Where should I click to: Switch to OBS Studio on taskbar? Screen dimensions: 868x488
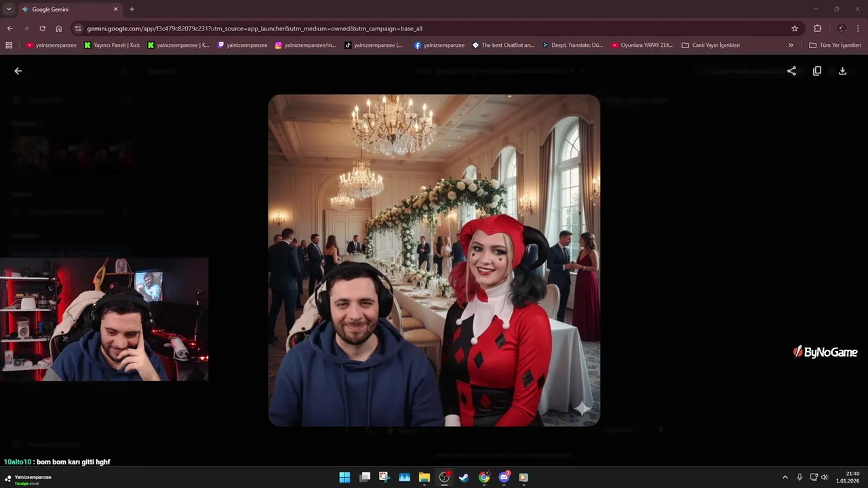pyautogui.click(x=444, y=477)
